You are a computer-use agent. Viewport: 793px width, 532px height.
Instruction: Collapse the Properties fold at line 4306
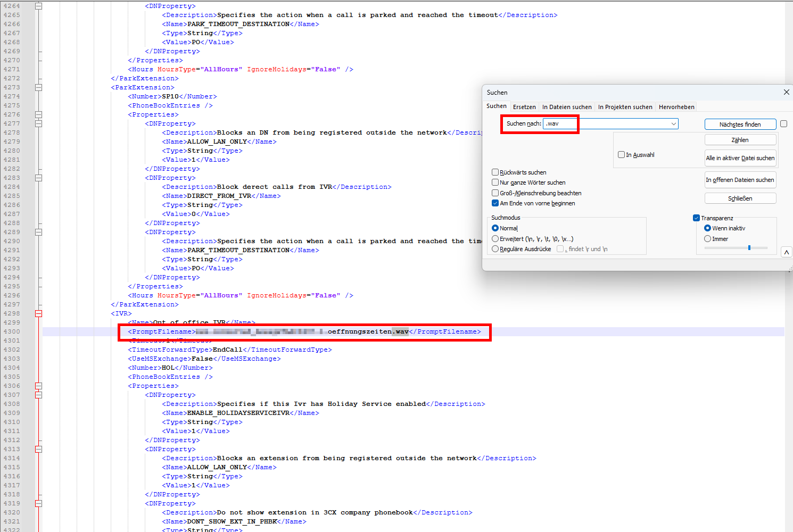pyautogui.click(x=38, y=386)
